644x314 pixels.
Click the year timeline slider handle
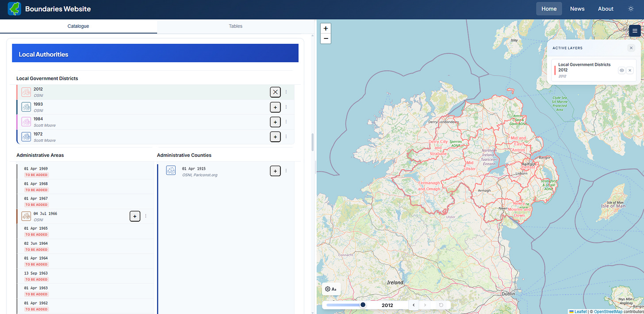[x=363, y=305]
